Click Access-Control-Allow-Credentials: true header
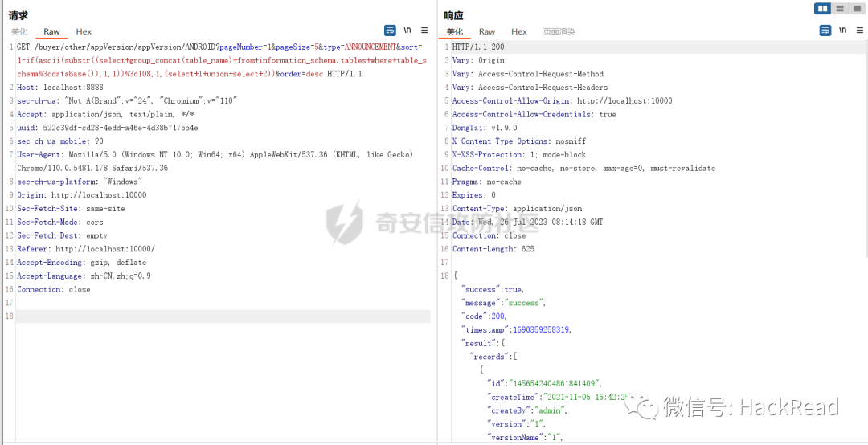Screen dimensions: 868x445 click(x=534, y=114)
